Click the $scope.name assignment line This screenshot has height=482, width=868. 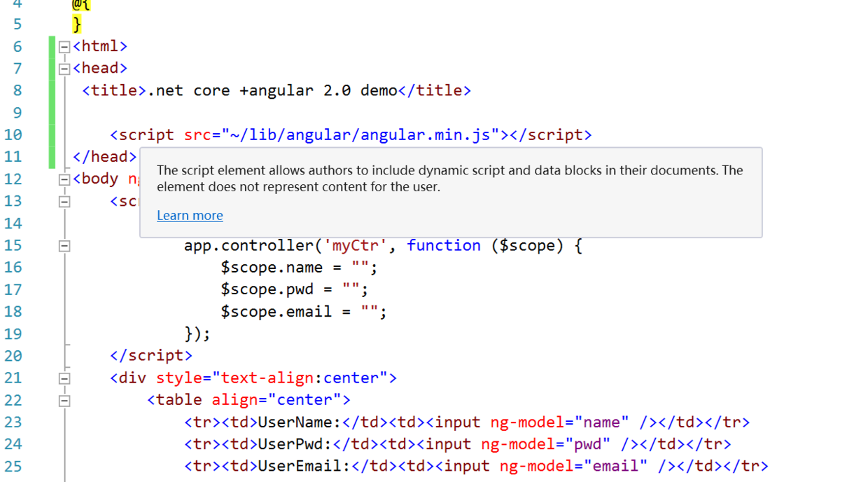pos(299,268)
